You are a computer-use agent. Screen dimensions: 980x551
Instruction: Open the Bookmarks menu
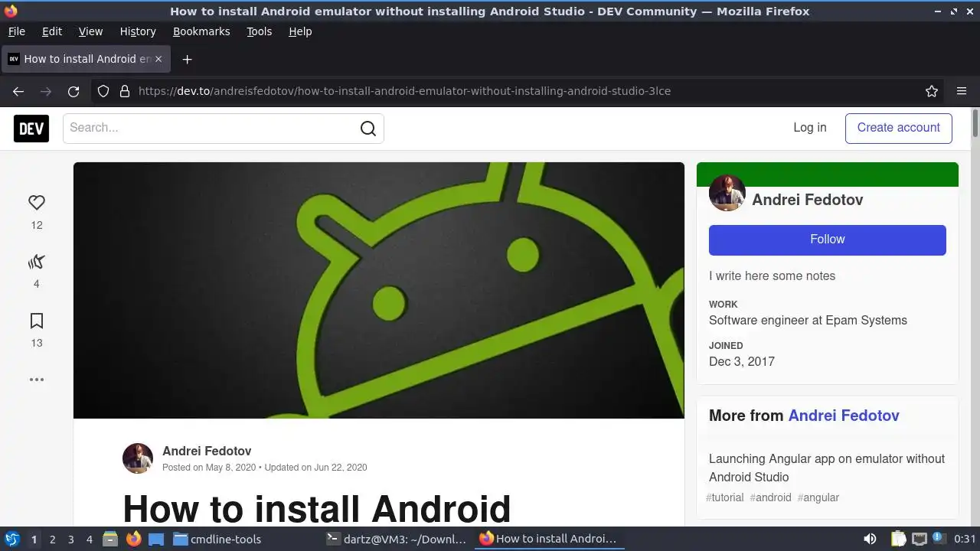201,31
